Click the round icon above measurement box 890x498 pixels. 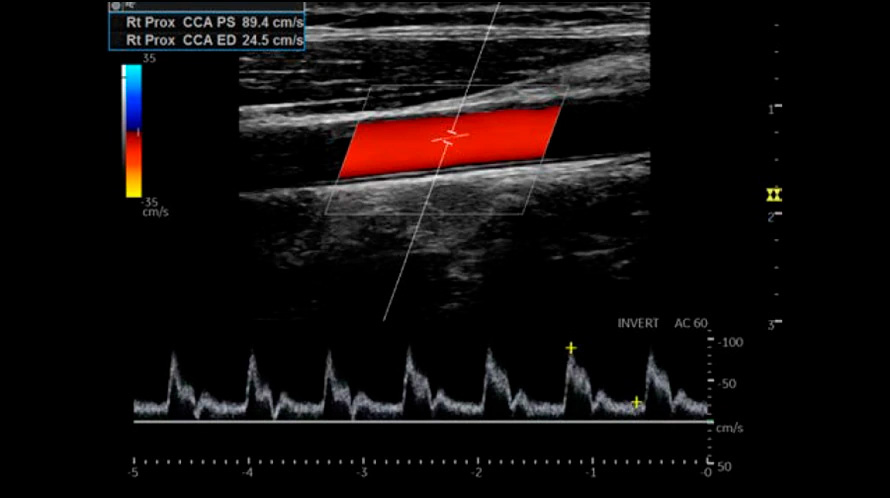116,6
